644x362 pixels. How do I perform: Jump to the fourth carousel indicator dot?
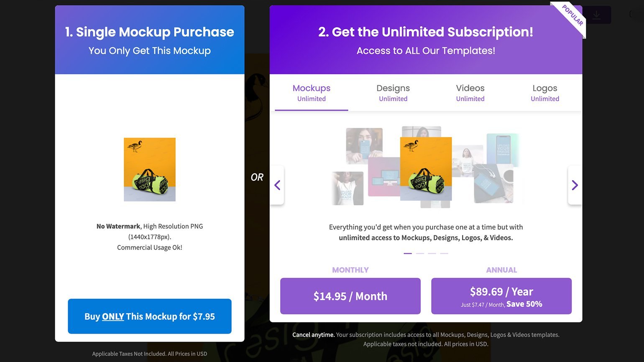[x=444, y=253]
